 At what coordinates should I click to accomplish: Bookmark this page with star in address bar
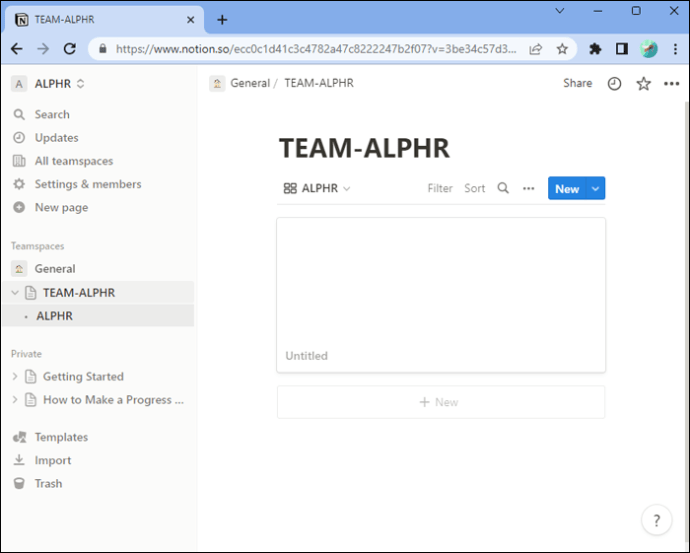tap(562, 49)
